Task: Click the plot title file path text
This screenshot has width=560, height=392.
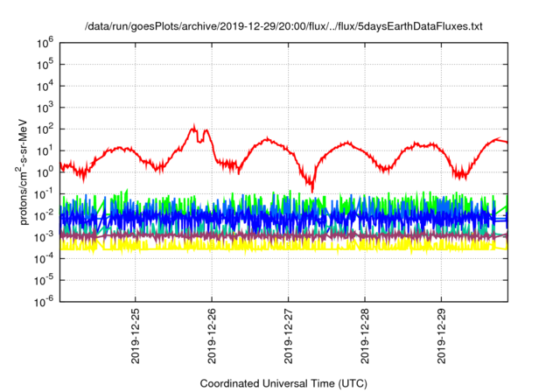Action: pyautogui.click(x=283, y=26)
